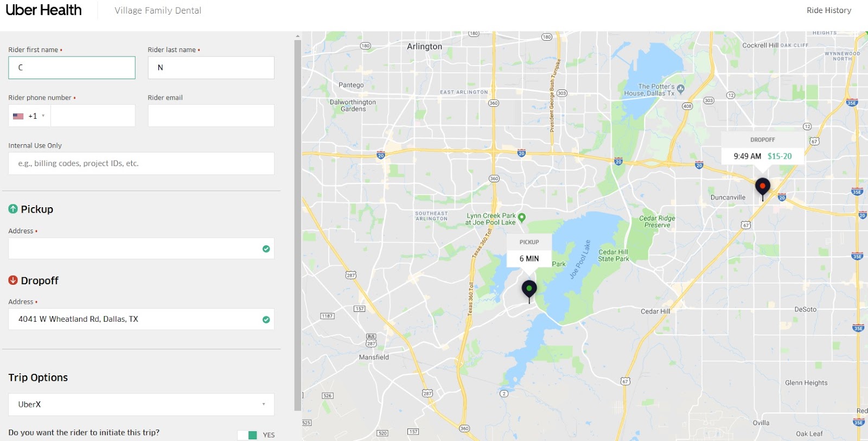Click the Internal Use Only input field

[141, 163]
